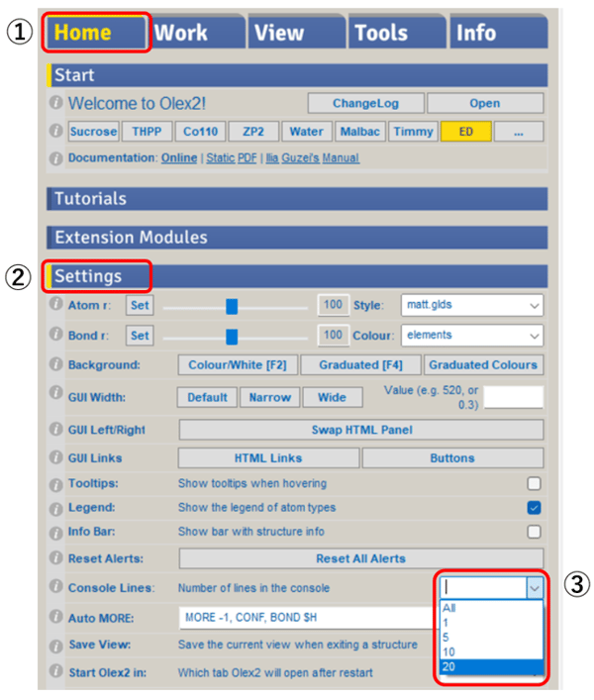
Task: Expand the Extension Modules section header
Action: [297, 237]
